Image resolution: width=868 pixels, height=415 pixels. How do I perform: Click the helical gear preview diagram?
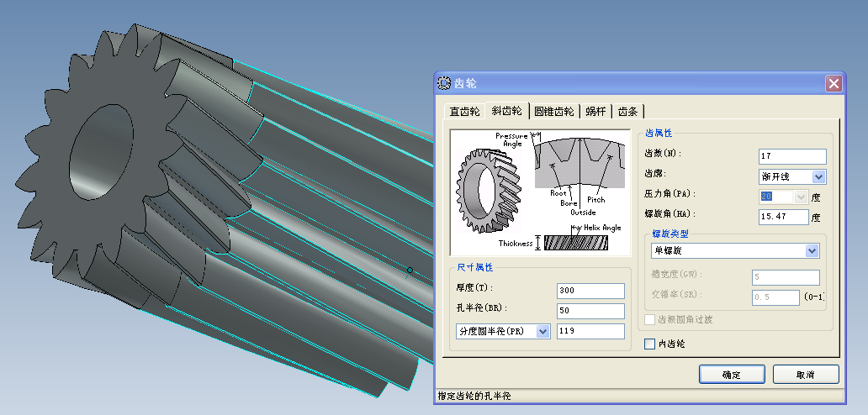pos(540,192)
